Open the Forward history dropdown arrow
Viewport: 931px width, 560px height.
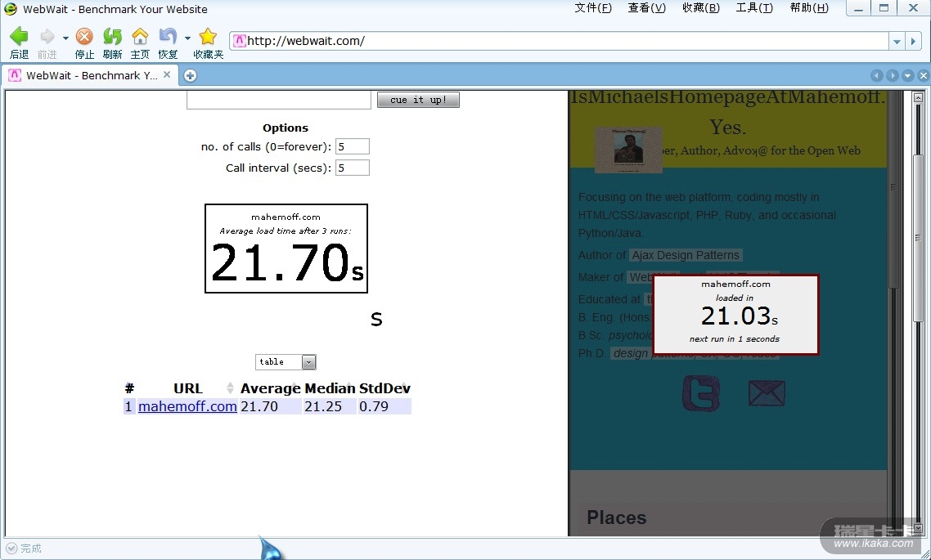[x=65, y=38]
